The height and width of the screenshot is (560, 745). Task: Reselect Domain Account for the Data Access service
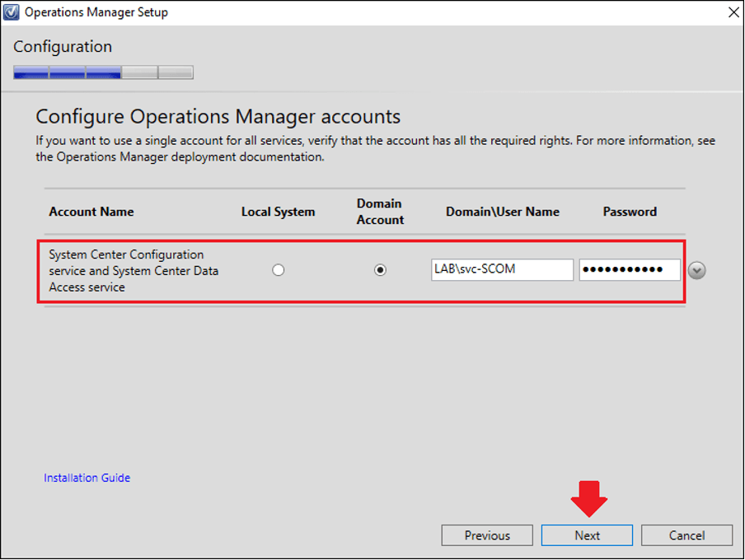point(380,269)
